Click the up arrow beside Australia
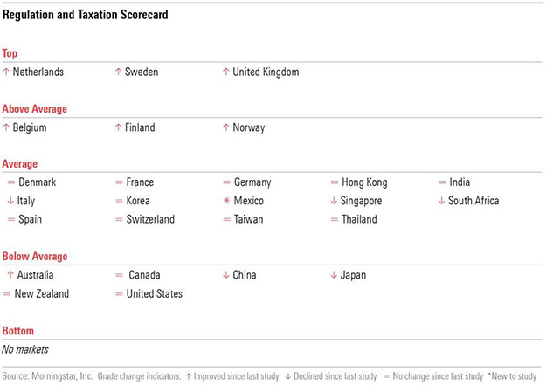Screen dimensions: 546x392 [10, 275]
